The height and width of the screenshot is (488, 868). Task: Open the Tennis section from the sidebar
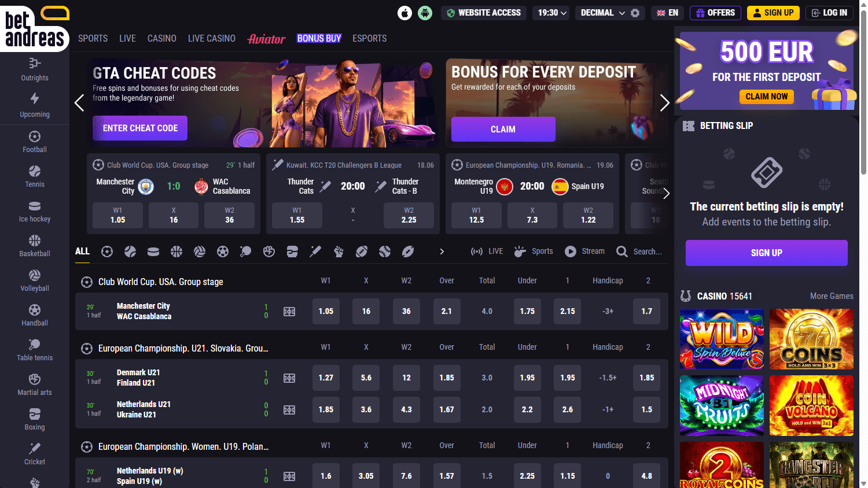[x=34, y=172]
